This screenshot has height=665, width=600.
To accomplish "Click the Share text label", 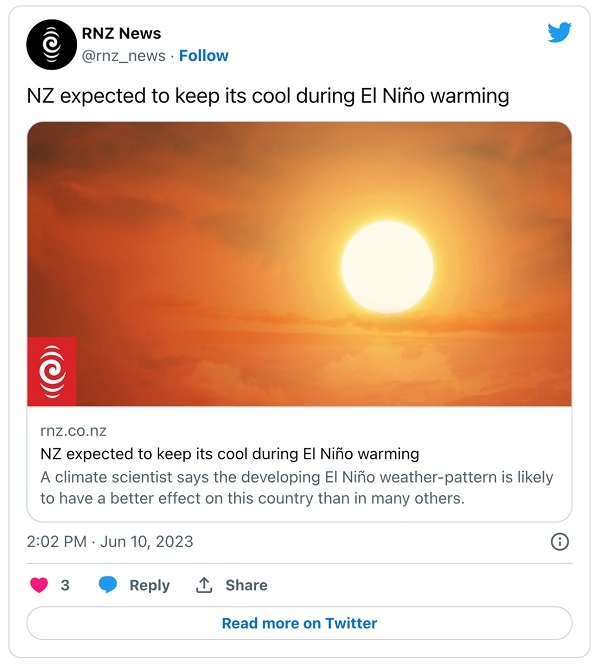I will [x=246, y=585].
